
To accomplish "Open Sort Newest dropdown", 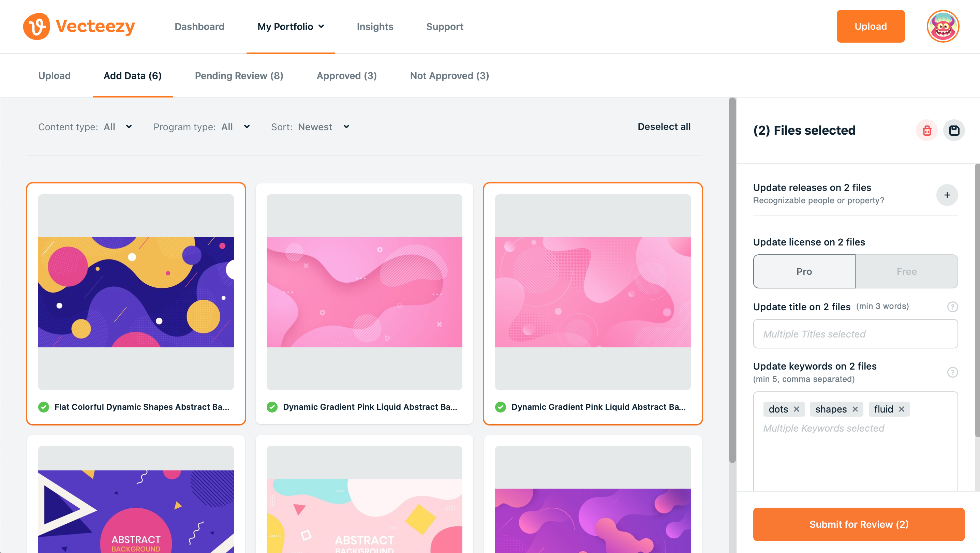I will pos(310,126).
